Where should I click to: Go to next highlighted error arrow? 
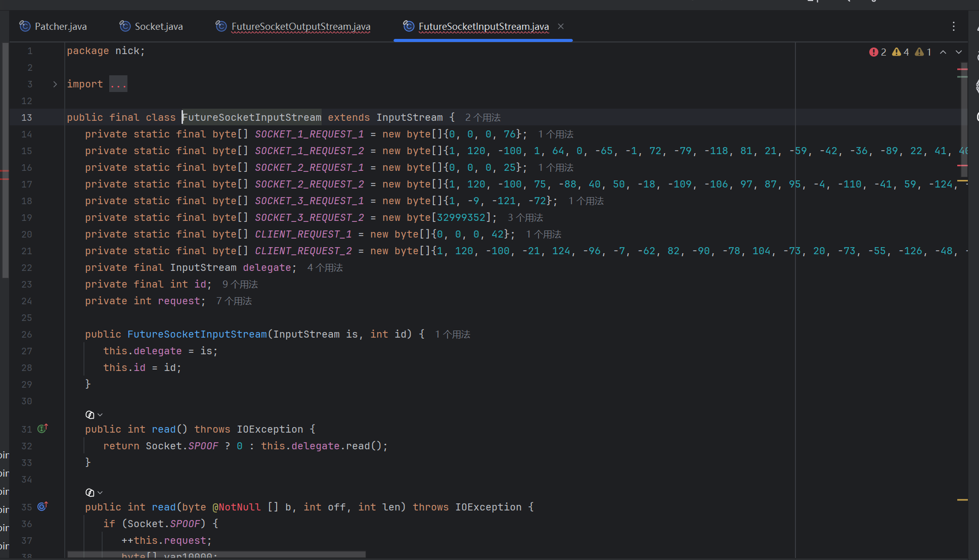[x=959, y=52]
